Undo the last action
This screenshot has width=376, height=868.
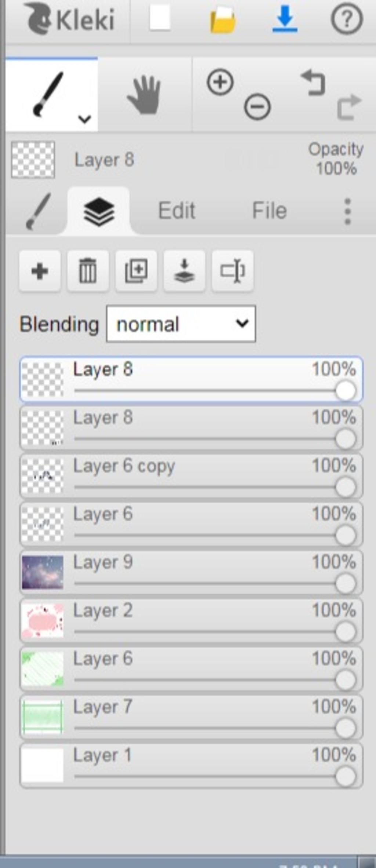(314, 83)
